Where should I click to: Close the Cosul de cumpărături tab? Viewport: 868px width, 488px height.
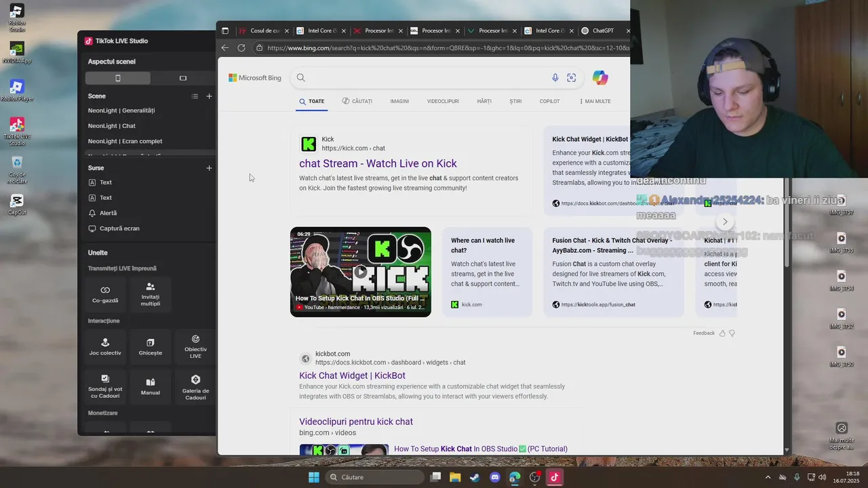point(287,30)
